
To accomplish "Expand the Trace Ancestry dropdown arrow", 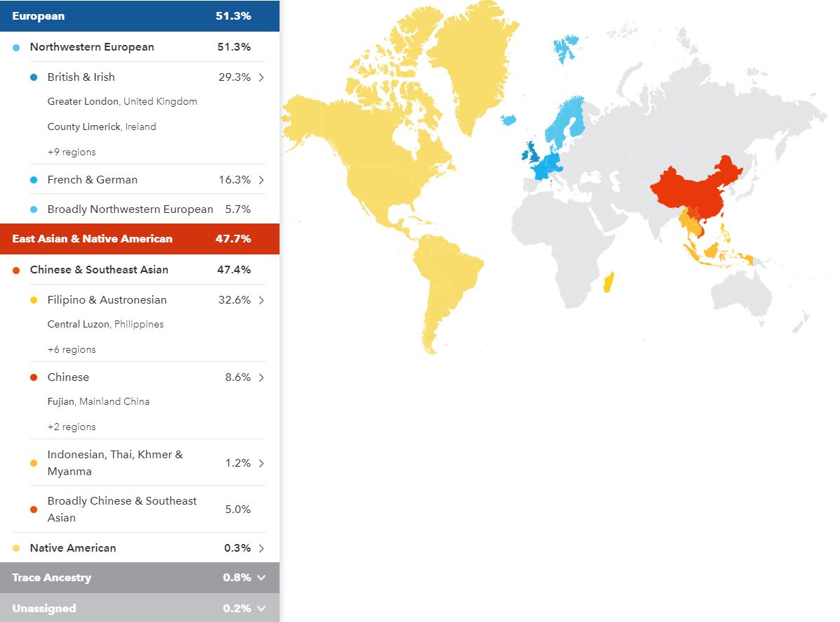I will coord(261,578).
